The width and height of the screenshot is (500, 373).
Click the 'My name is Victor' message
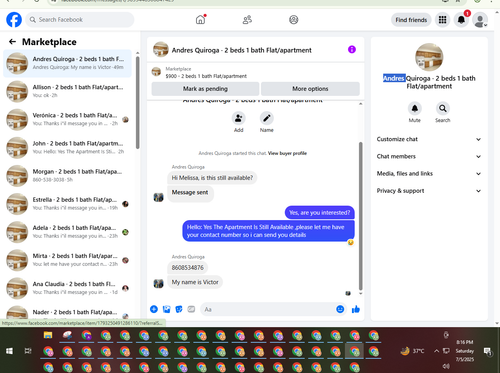[x=195, y=282]
